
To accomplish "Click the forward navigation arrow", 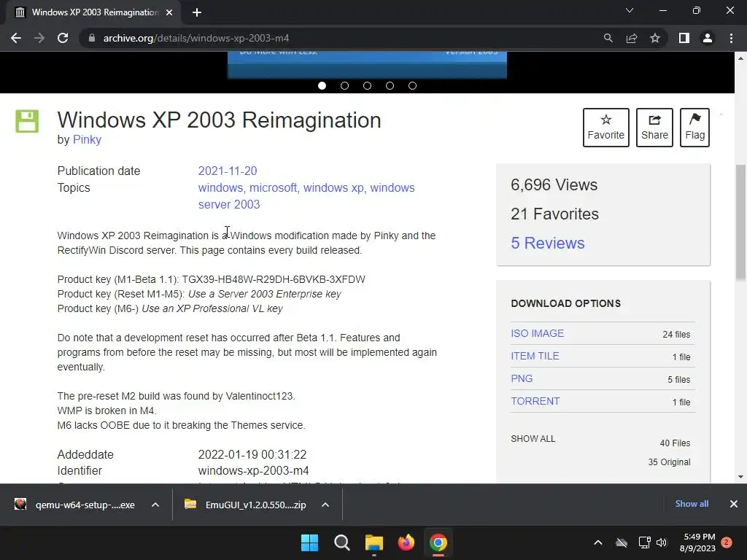I will 39,38.
